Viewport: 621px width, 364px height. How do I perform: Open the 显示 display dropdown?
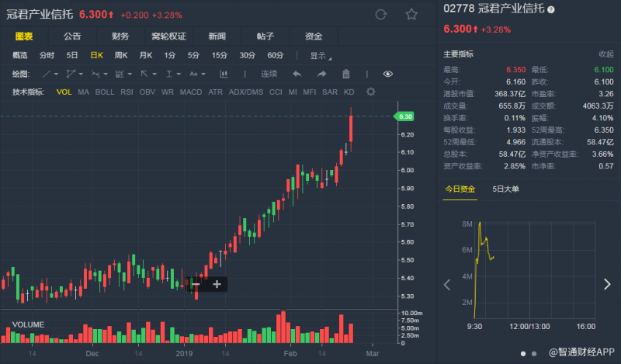pos(320,56)
